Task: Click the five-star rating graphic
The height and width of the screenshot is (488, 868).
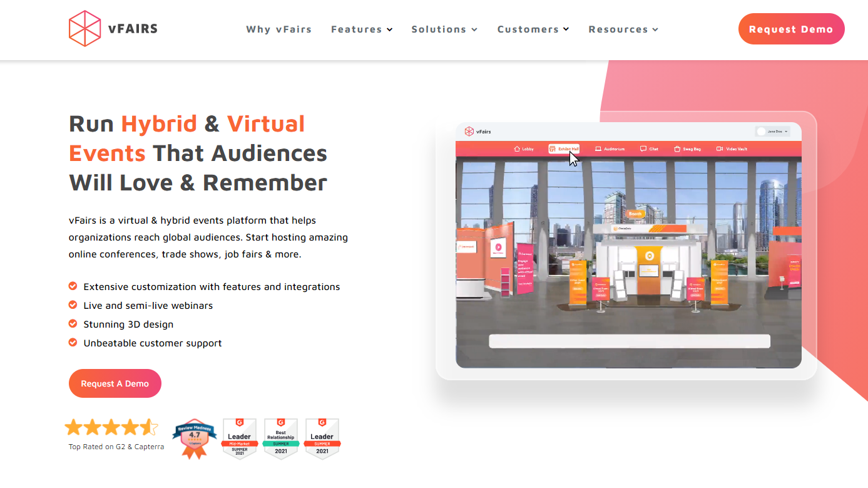Action: [x=111, y=427]
